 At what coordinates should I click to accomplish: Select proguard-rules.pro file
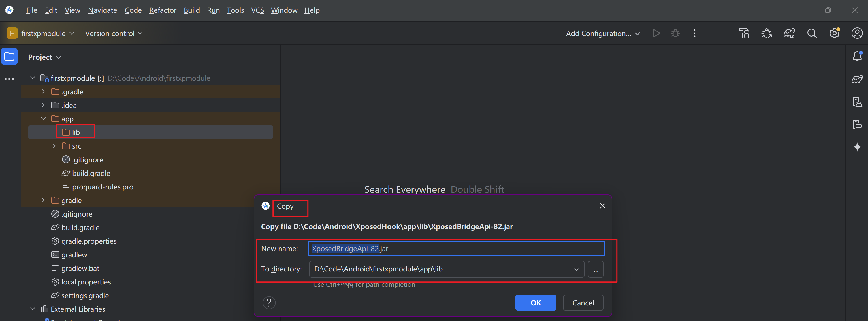pos(98,187)
